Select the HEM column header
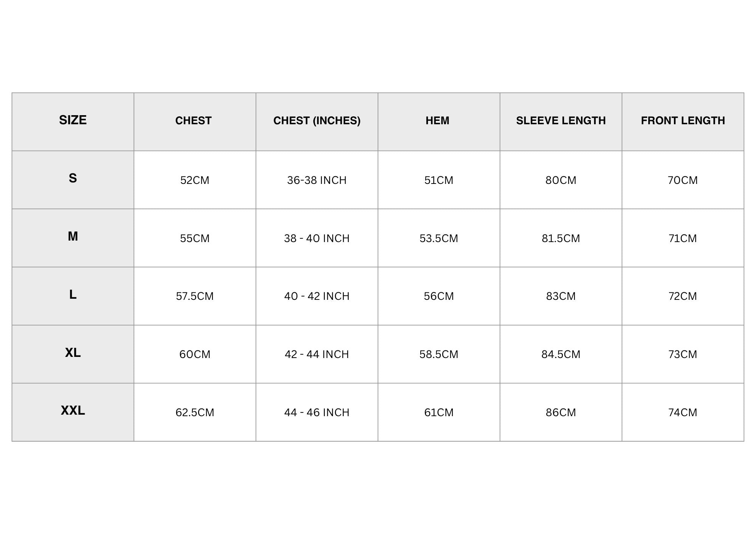Image resolution: width=756 pixels, height=534 pixels. 437,121
